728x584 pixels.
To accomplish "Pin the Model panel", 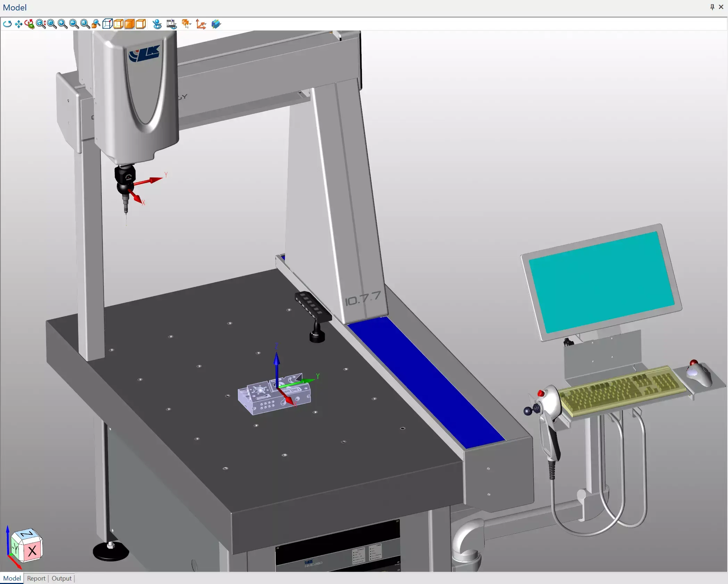I will point(712,7).
